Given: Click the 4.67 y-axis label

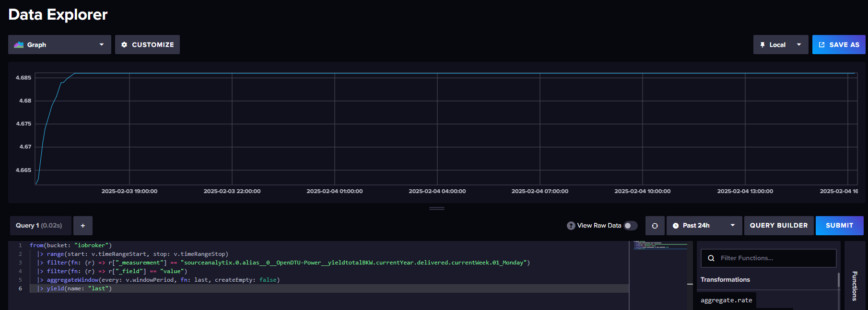Looking at the screenshot, I should coord(25,147).
